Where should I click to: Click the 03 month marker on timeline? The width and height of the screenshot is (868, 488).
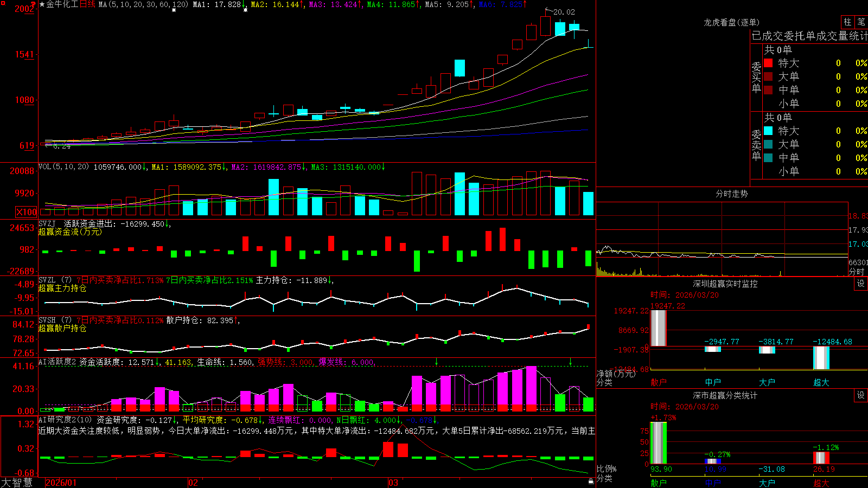tap(393, 483)
